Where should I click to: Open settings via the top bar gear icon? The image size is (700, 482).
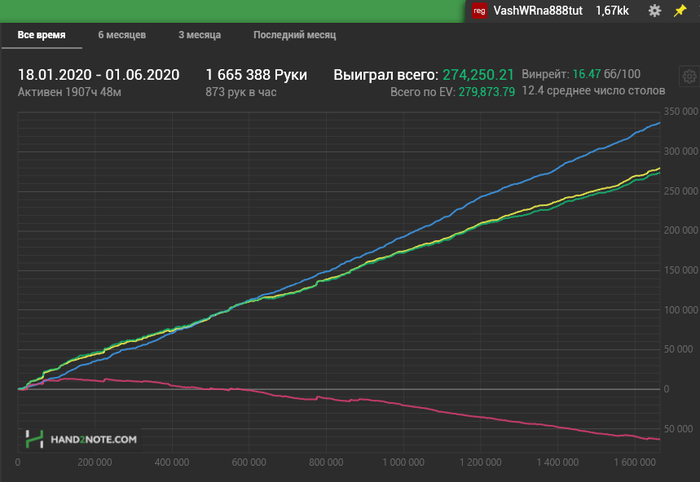pos(654,10)
